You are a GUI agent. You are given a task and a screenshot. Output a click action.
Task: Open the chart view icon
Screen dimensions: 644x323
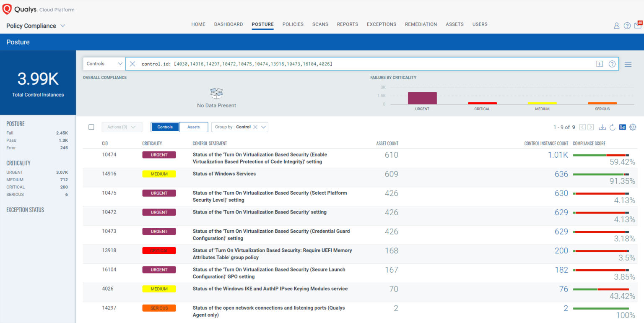622,127
